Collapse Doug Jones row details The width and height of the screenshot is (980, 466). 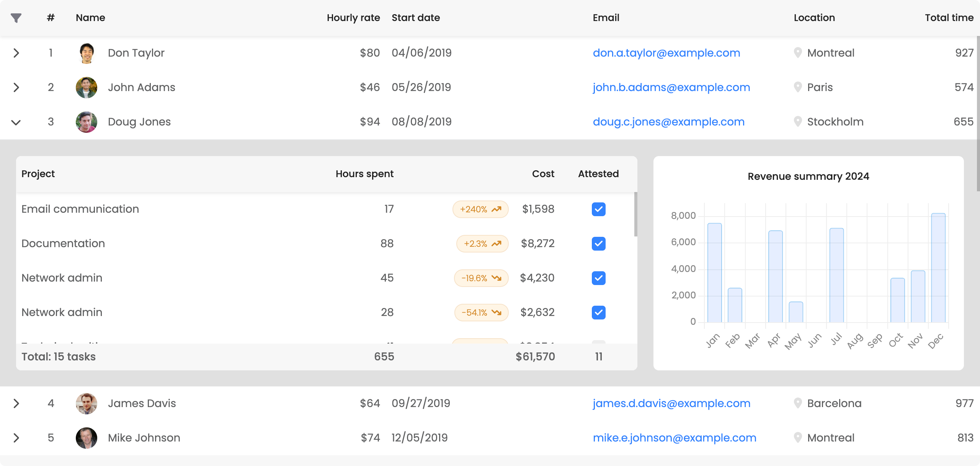click(16, 122)
